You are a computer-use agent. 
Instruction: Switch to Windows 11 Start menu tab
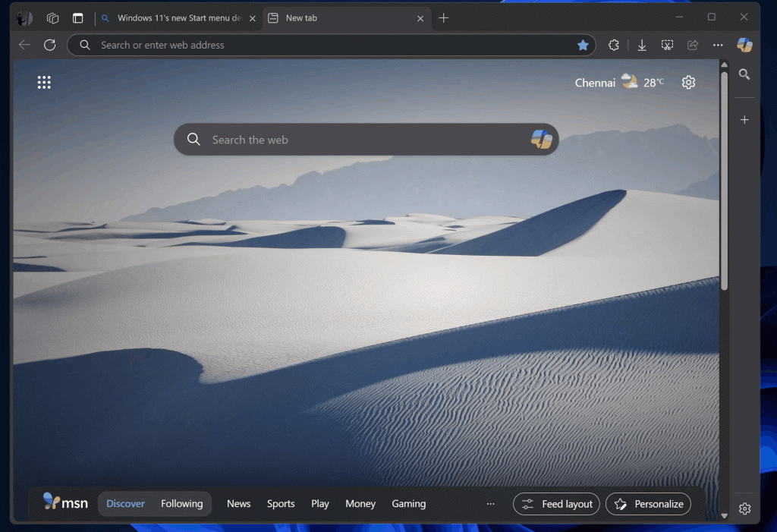179,18
